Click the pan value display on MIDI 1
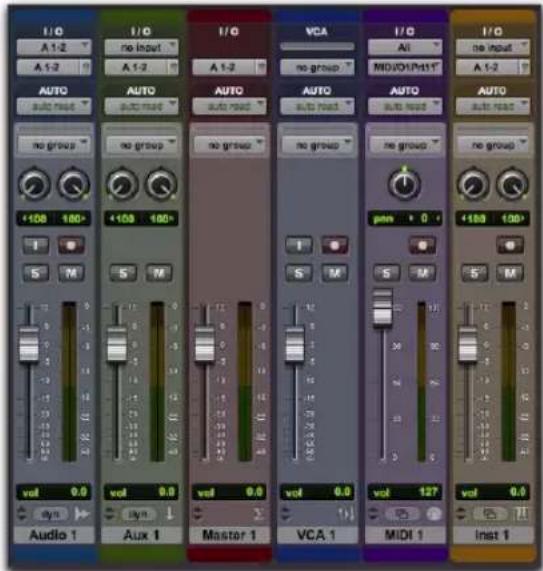543x571 pixels. click(x=405, y=218)
